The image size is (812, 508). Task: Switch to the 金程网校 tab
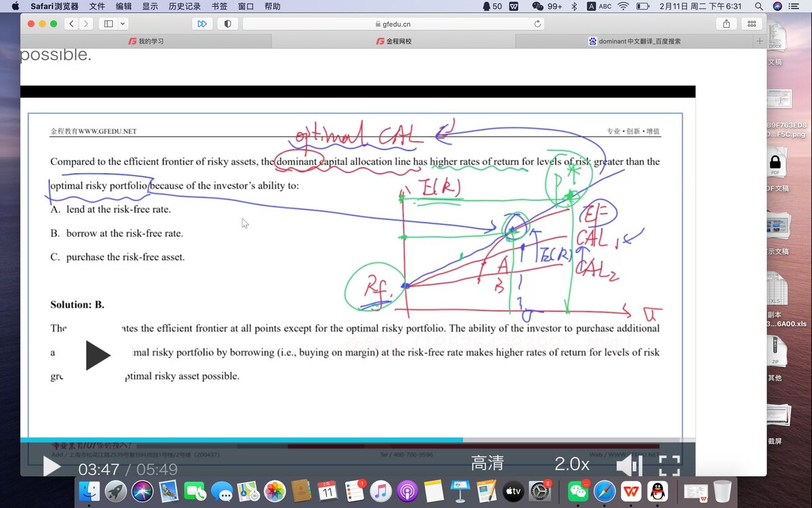tap(394, 41)
